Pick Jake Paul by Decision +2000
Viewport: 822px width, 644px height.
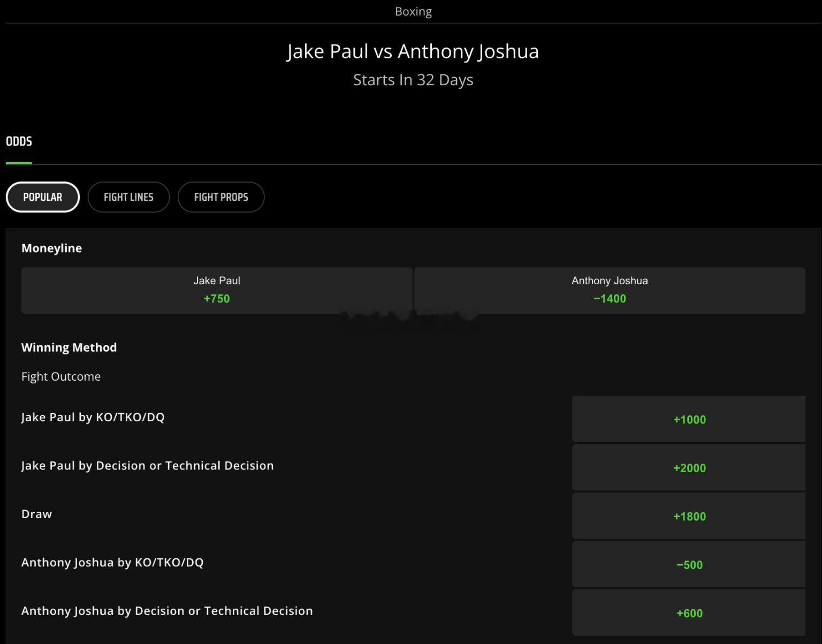[x=689, y=467]
